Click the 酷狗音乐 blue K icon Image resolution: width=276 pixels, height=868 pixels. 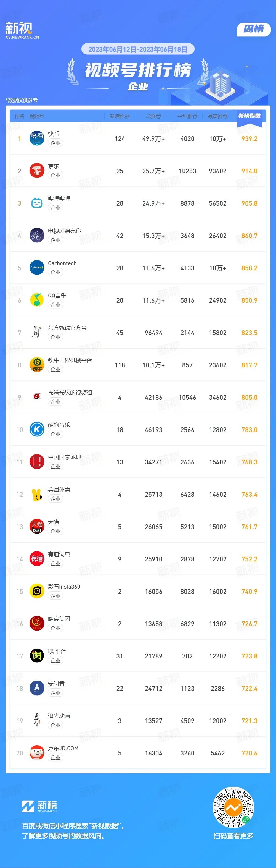[37, 430]
